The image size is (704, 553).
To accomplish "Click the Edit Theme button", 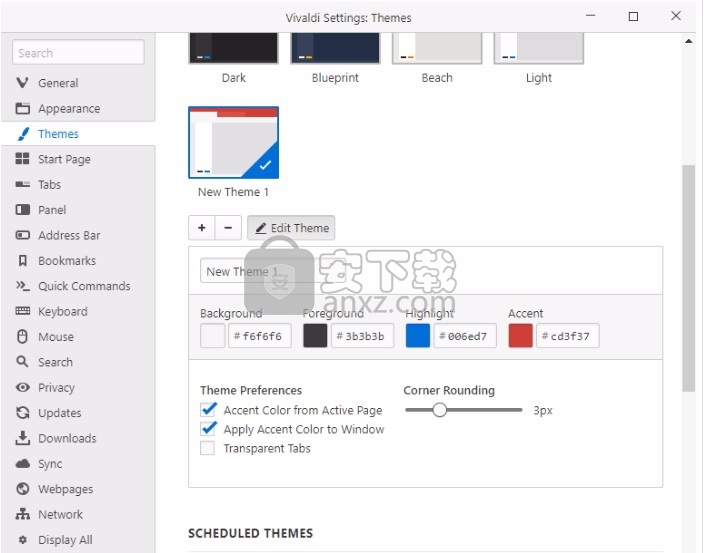I will tap(291, 228).
